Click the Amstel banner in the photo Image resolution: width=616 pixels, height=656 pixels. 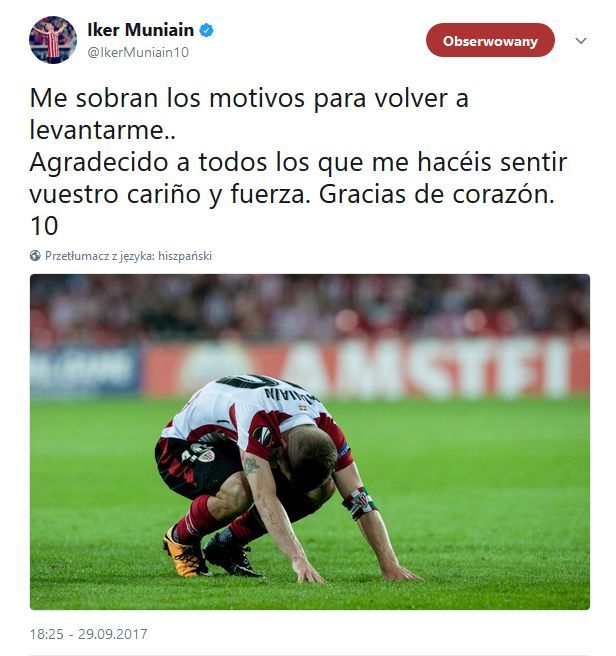coord(364,368)
